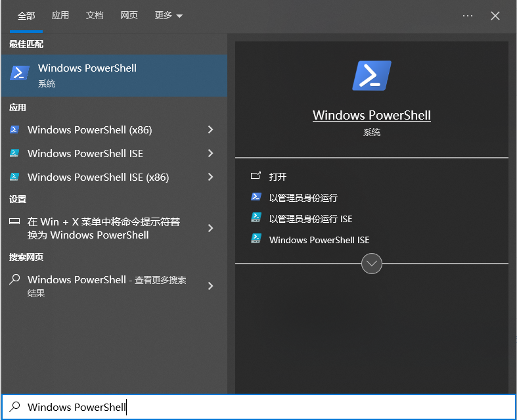Image resolution: width=517 pixels, height=420 pixels.
Task: Open the three-dot options menu
Action: coord(468,16)
